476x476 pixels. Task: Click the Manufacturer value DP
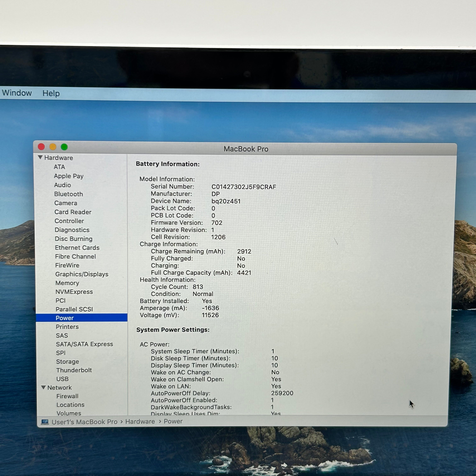[x=216, y=194]
